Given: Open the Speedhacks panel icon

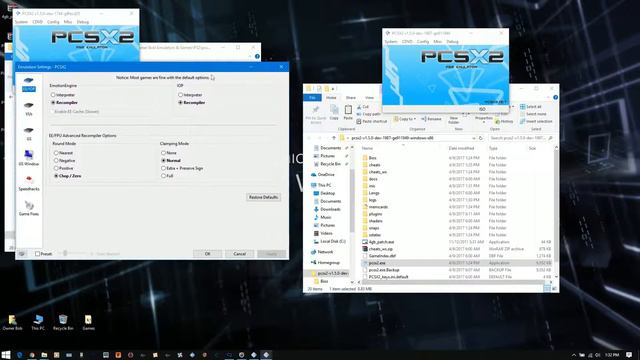Looking at the screenshot, I should tap(29, 183).
